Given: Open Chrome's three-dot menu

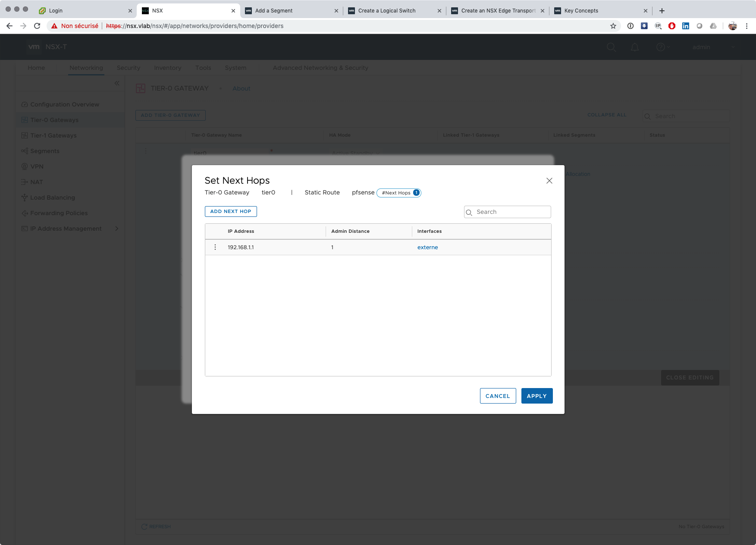Looking at the screenshot, I should point(747,26).
